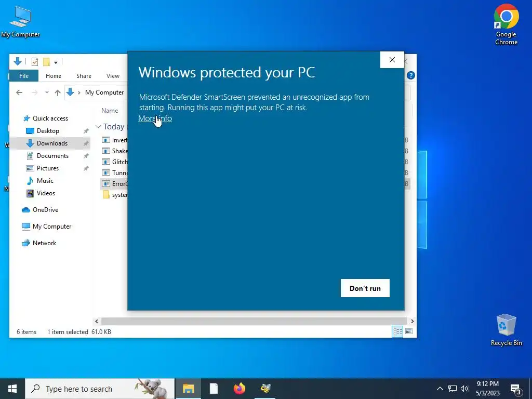Select Videos in navigation pane

tap(46, 193)
